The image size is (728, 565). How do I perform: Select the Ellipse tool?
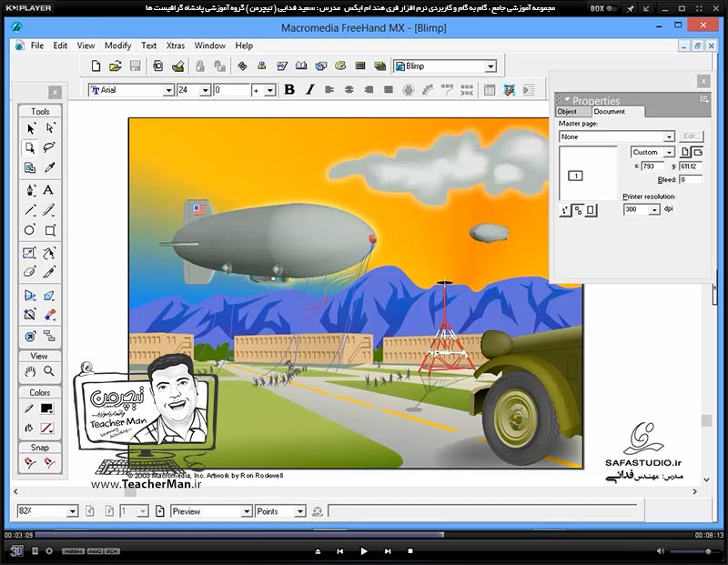[30, 230]
